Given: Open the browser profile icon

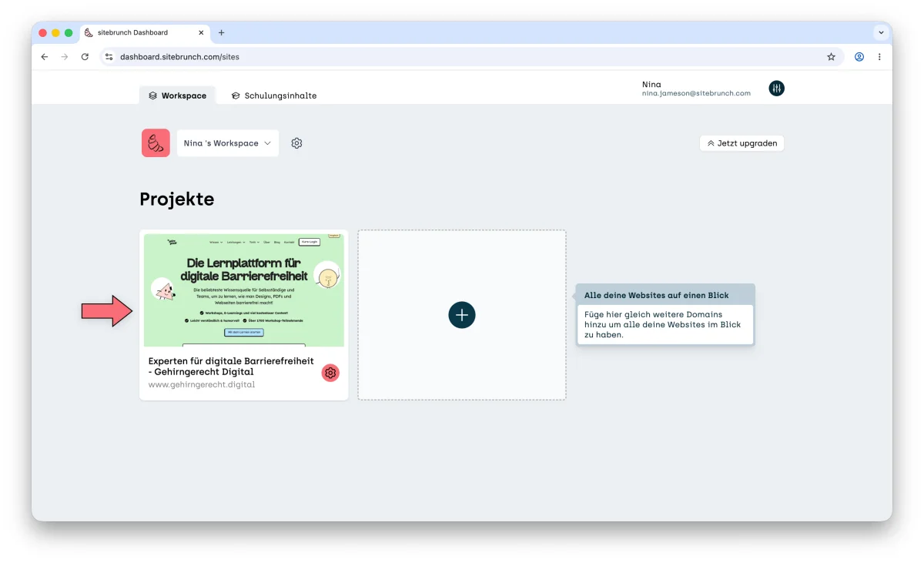Looking at the screenshot, I should pyautogui.click(x=859, y=56).
